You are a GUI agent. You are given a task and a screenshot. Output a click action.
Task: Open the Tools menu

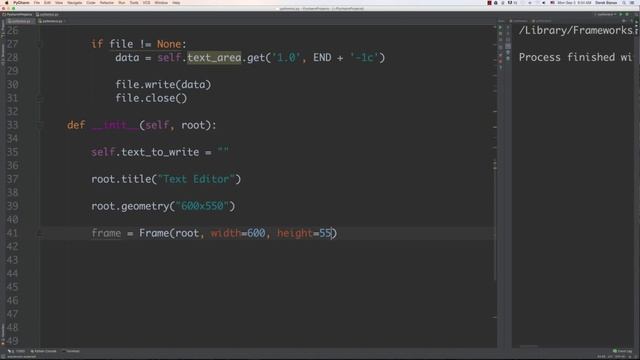(134, 2)
